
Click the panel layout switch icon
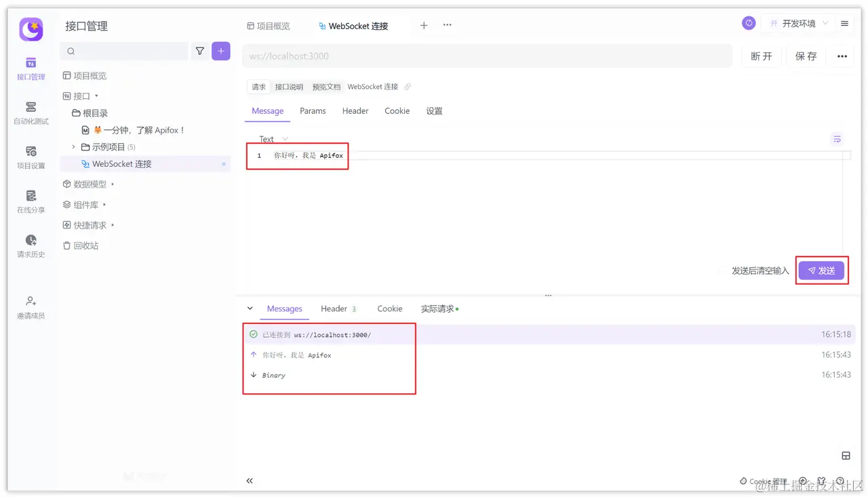click(846, 456)
